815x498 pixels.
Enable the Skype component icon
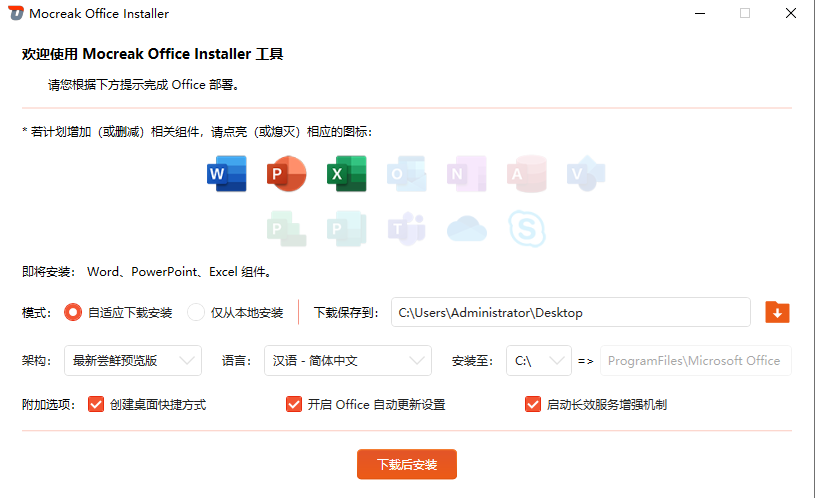click(527, 229)
